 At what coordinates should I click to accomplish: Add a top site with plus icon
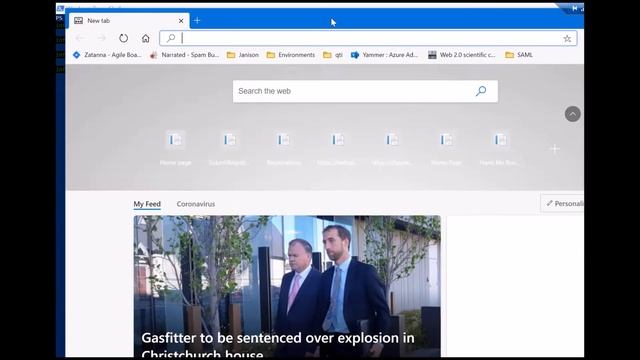(x=554, y=149)
